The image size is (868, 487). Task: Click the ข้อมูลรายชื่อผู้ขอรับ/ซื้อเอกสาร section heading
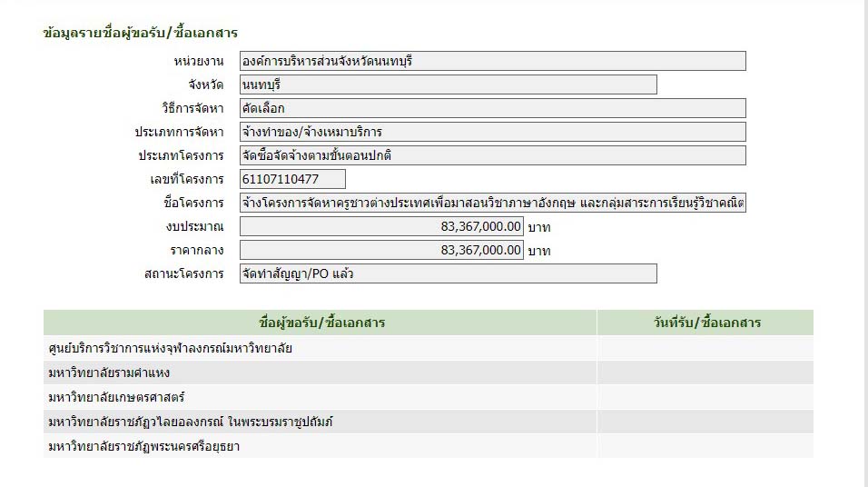click(140, 34)
